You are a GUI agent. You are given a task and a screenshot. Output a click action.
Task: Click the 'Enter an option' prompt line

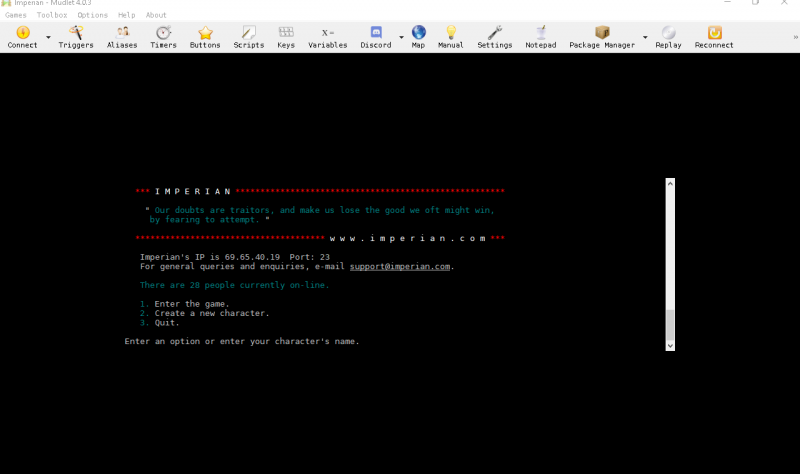pyautogui.click(x=242, y=341)
